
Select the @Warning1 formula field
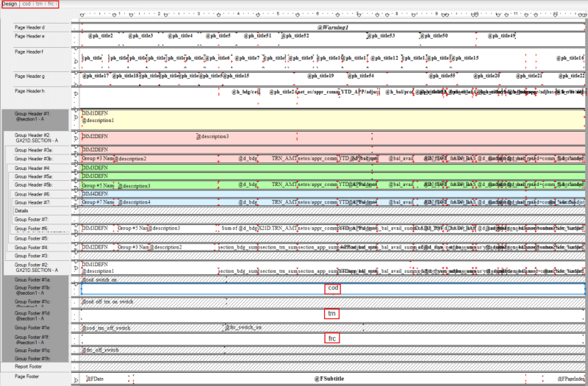tap(333, 27)
